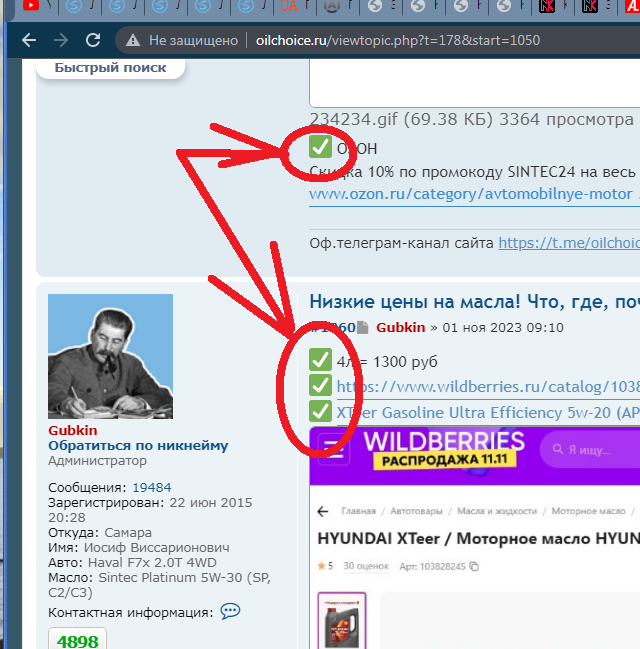The image size is (640, 649).
Task: Click the checkmark beside the wildberries.ru link
Action: coord(320,385)
